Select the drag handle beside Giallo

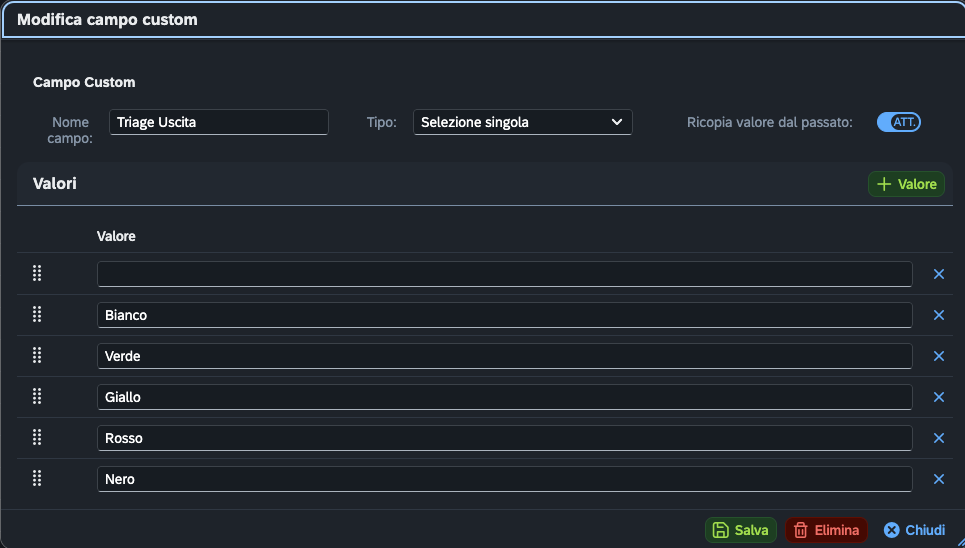tap(37, 396)
